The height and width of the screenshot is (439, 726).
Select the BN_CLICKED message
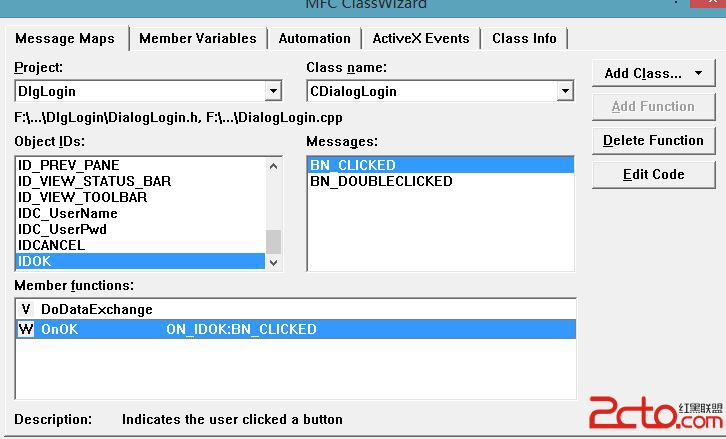click(x=440, y=165)
